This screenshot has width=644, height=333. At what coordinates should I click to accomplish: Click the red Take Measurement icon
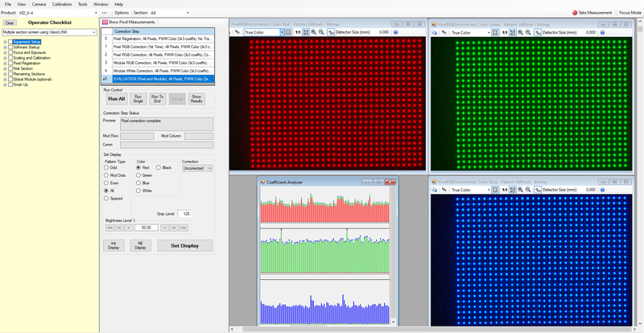point(575,13)
